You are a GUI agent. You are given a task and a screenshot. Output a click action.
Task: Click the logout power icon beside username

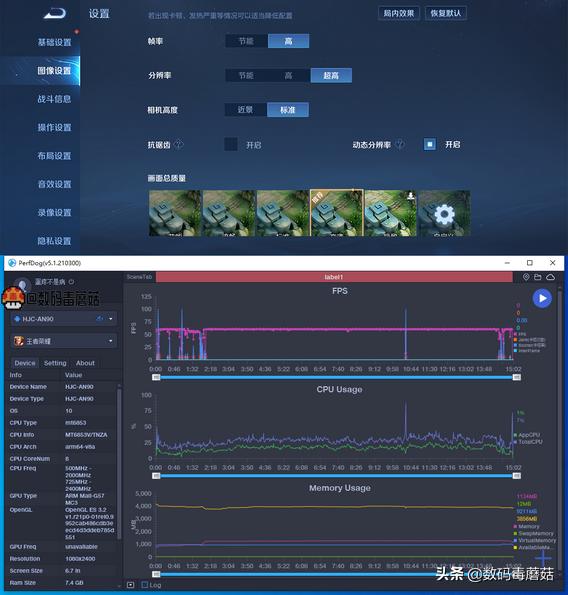pos(71,282)
